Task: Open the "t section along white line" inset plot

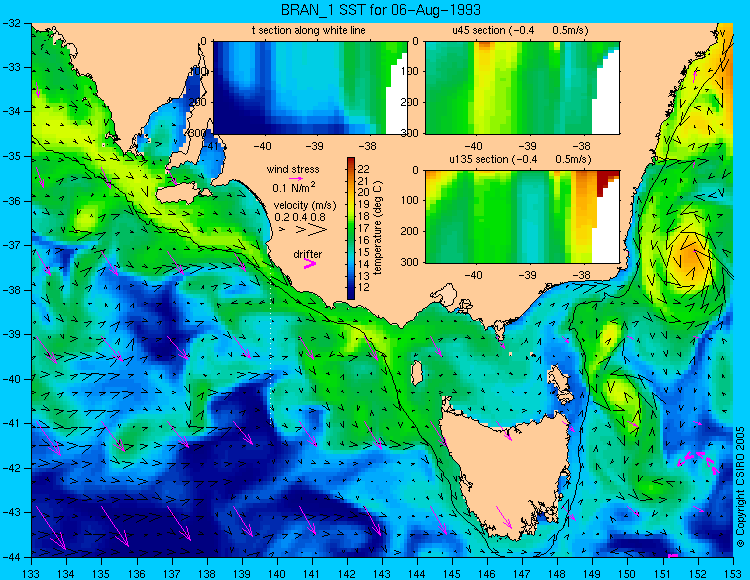Action: pyautogui.click(x=310, y=88)
